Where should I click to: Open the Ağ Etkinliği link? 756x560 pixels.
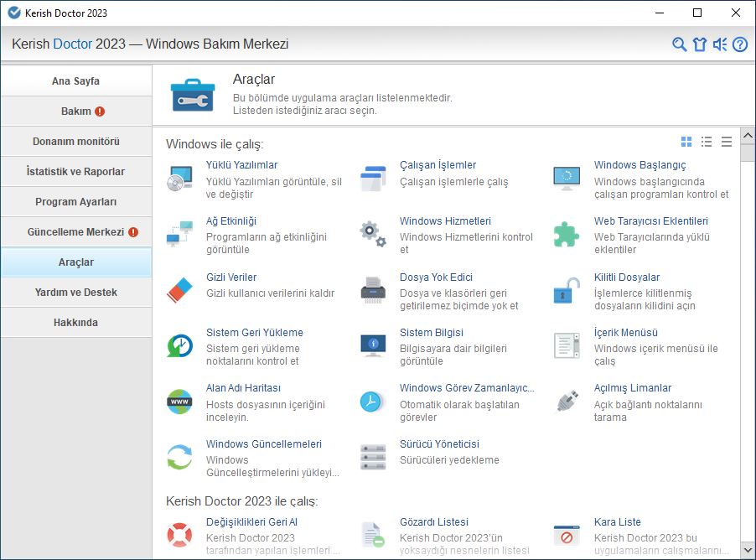click(x=231, y=221)
